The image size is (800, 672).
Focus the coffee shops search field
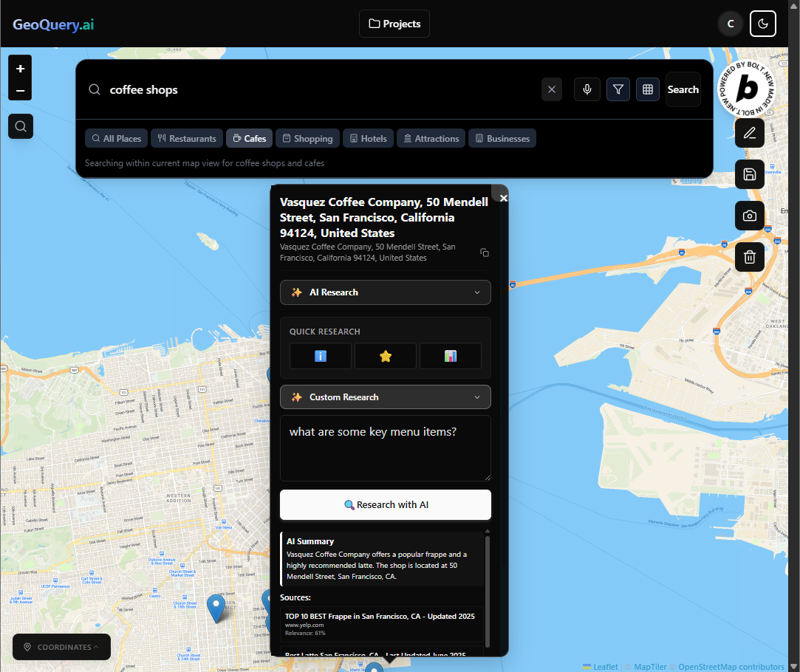pyautogui.click(x=321, y=90)
